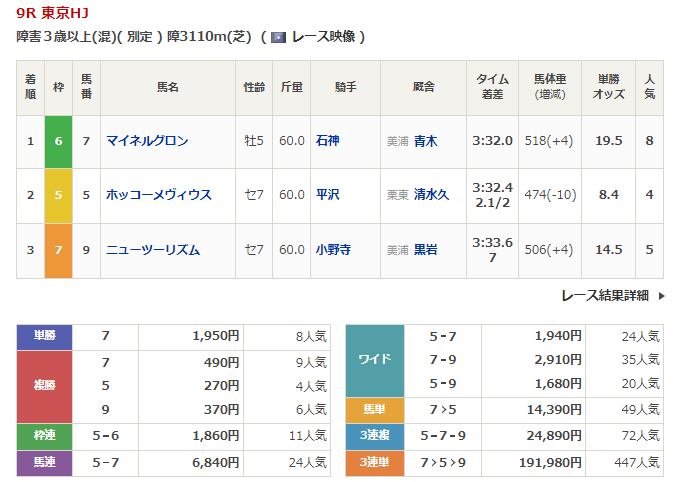Screen dimensions: 680x482
Task: Open the レース結果詳細 link
Action: point(605,296)
